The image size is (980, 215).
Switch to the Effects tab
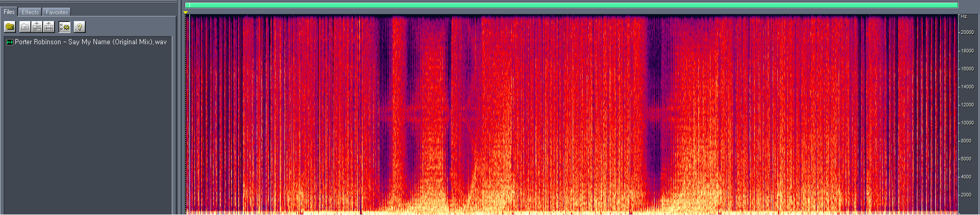pyautogui.click(x=30, y=12)
